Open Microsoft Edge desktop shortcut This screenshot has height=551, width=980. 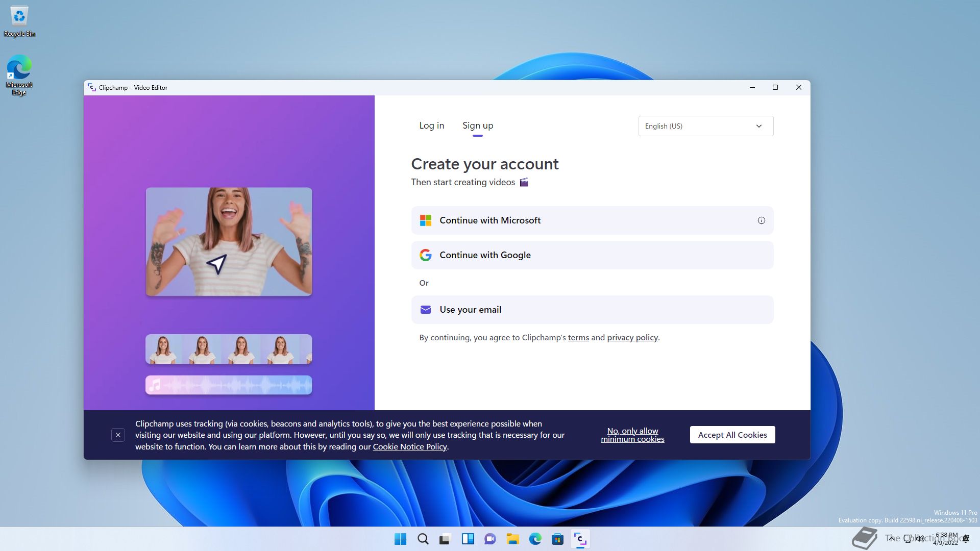point(19,75)
